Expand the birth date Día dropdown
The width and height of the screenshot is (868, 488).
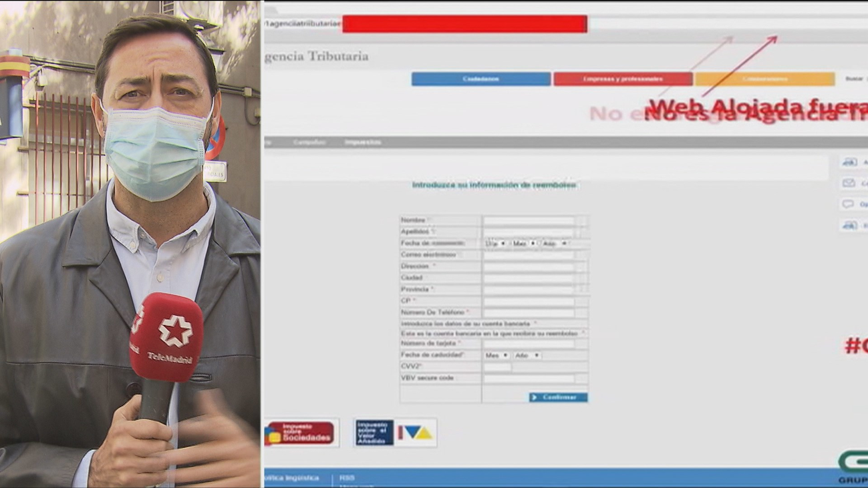click(495, 244)
